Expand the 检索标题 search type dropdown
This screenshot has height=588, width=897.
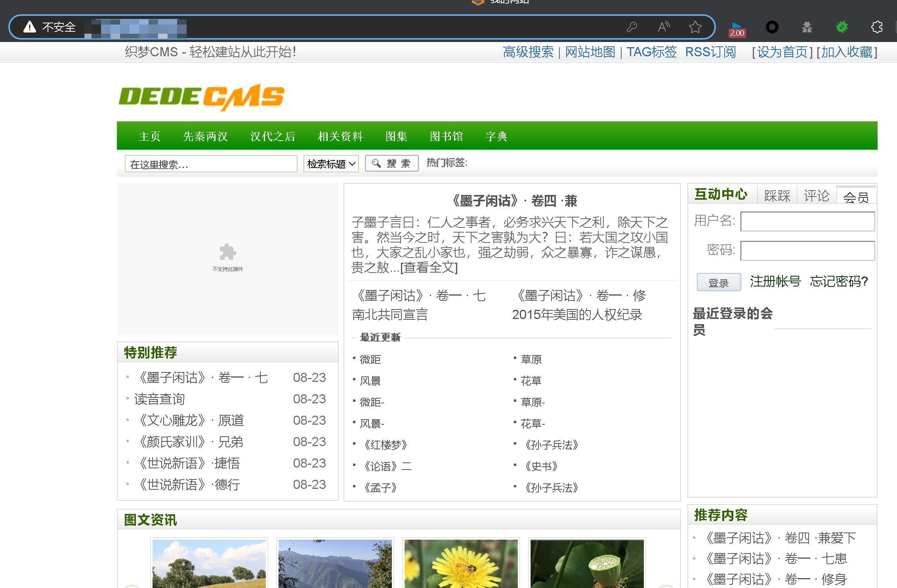pyautogui.click(x=331, y=164)
